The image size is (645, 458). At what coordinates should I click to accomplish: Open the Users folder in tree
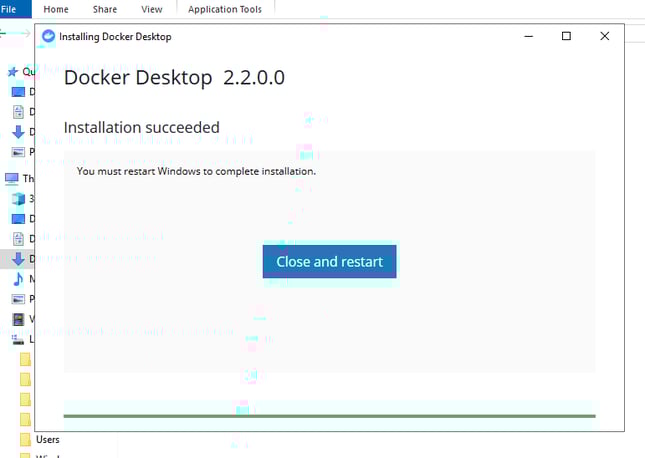pyautogui.click(x=47, y=439)
